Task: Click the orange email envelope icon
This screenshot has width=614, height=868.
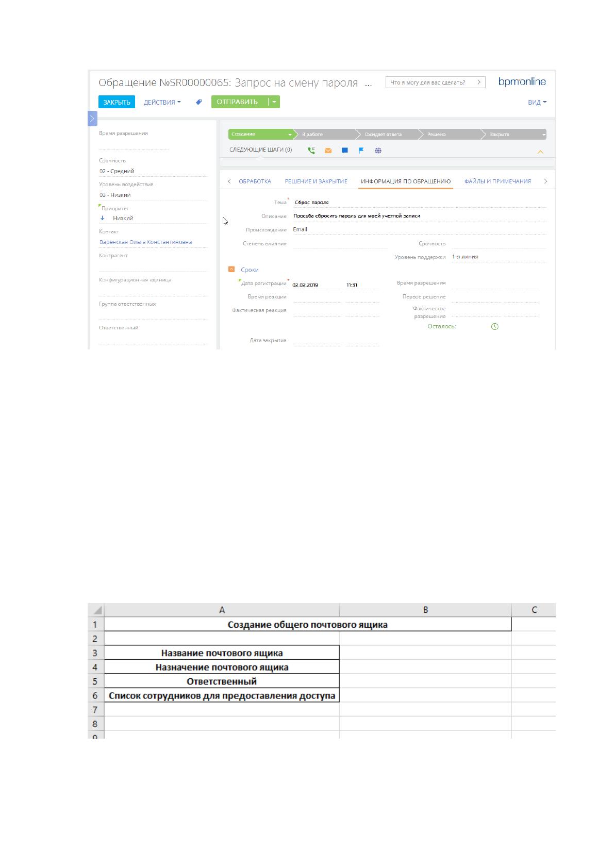Action: [x=328, y=151]
